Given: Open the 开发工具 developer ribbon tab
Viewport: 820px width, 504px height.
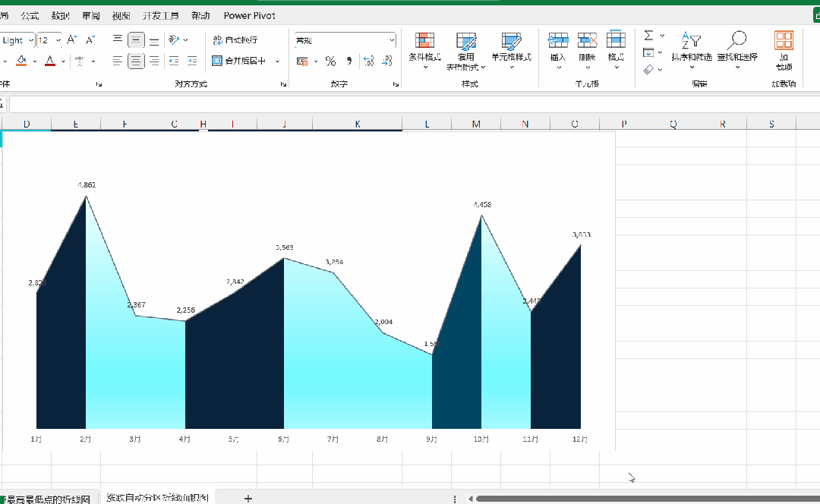Looking at the screenshot, I should coord(161,16).
